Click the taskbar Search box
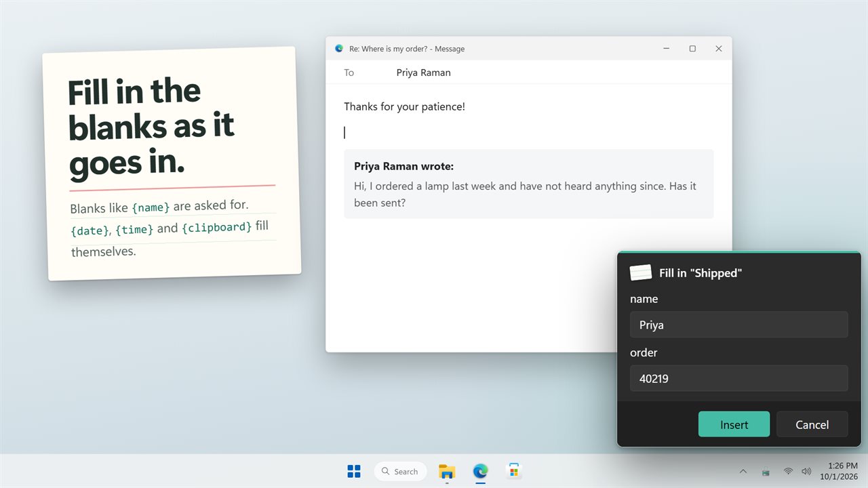Image resolution: width=868 pixels, height=488 pixels. pos(400,471)
